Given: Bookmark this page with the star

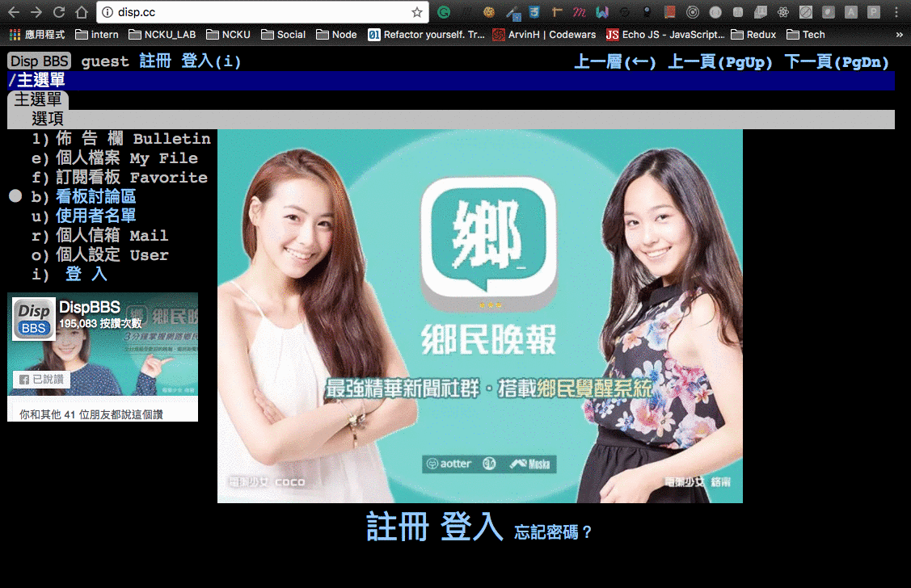Looking at the screenshot, I should tap(416, 12).
